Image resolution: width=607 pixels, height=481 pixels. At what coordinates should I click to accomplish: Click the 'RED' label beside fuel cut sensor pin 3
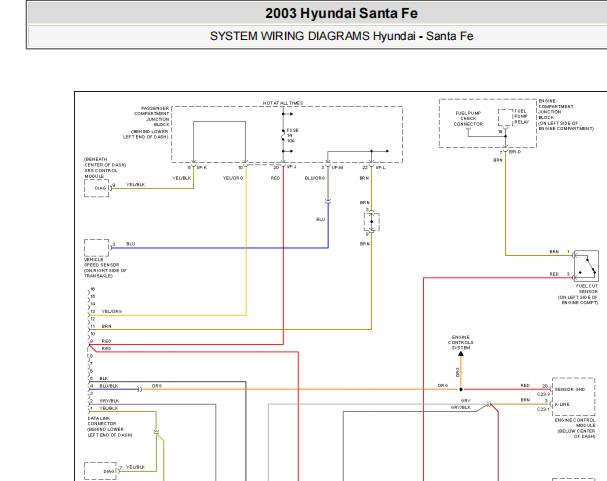(x=554, y=274)
